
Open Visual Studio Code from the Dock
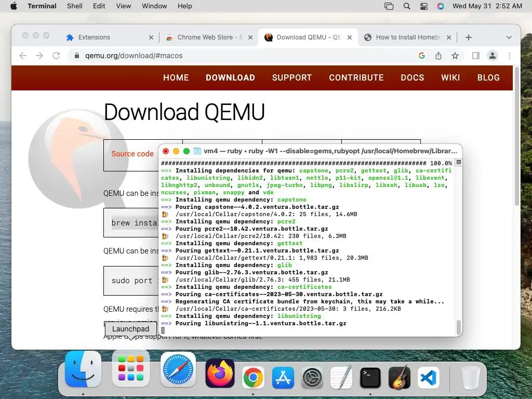pyautogui.click(x=428, y=377)
